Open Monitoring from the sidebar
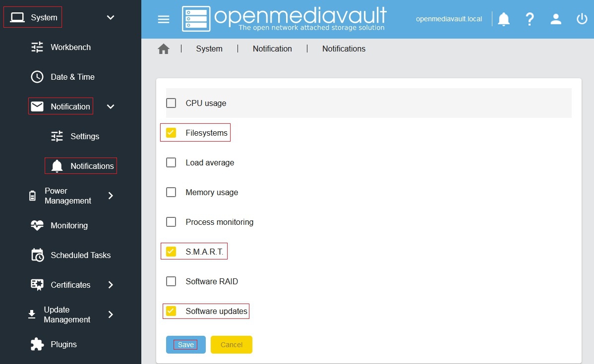Screen dimensions: 594x364 click(69, 225)
